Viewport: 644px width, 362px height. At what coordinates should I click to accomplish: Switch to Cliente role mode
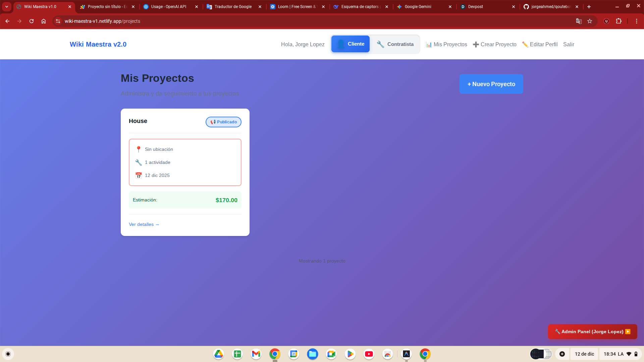point(350,44)
